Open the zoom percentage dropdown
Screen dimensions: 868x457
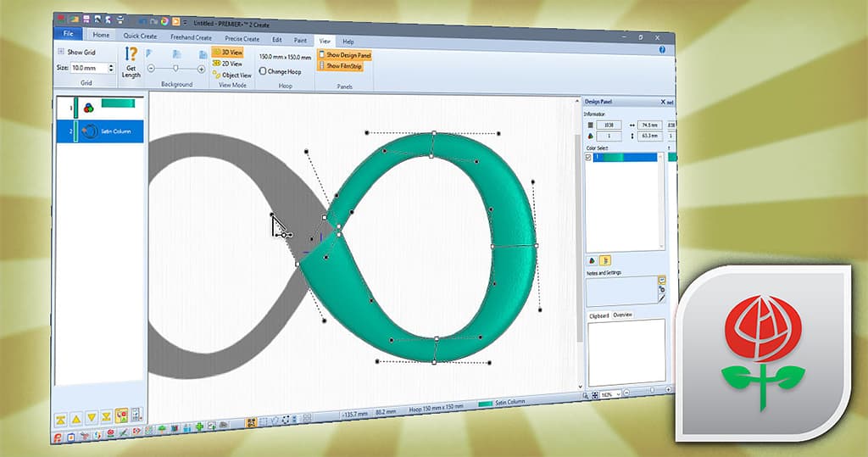click(620, 395)
